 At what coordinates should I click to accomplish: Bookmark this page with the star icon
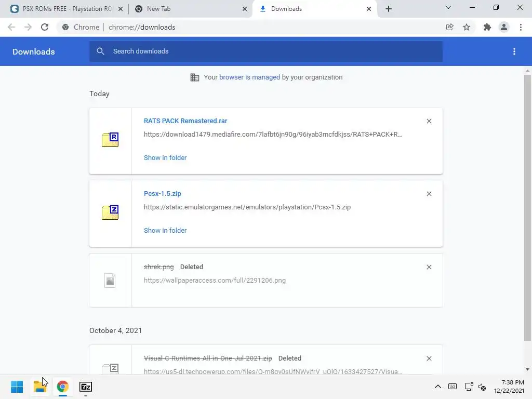tap(467, 27)
